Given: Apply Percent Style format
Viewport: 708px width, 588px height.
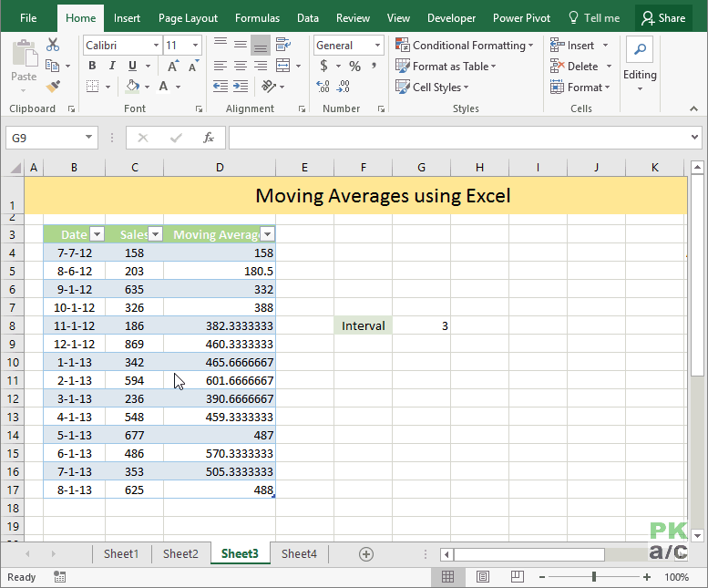Looking at the screenshot, I should coord(354,67).
